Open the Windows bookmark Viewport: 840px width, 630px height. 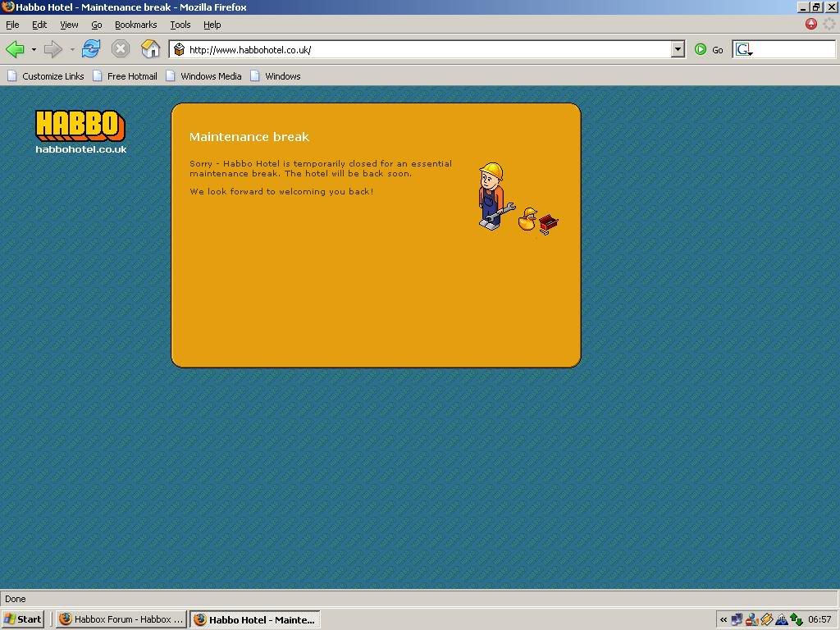pyautogui.click(x=276, y=76)
